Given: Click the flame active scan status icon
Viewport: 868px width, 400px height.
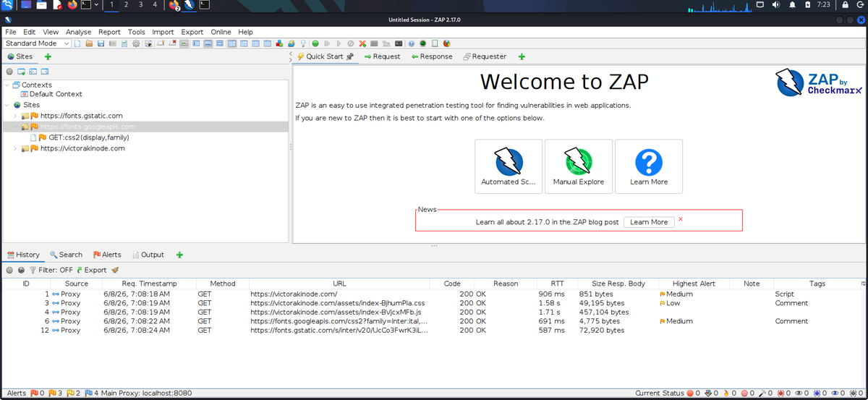Looking at the screenshot, I should pyautogui.click(x=726, y=393).
